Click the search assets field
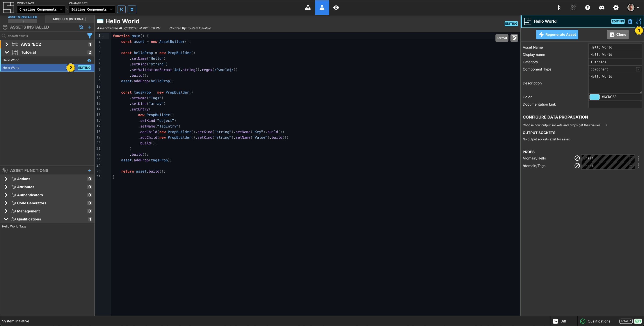This screenshot has width=644, height=326. tap(45, 36)
